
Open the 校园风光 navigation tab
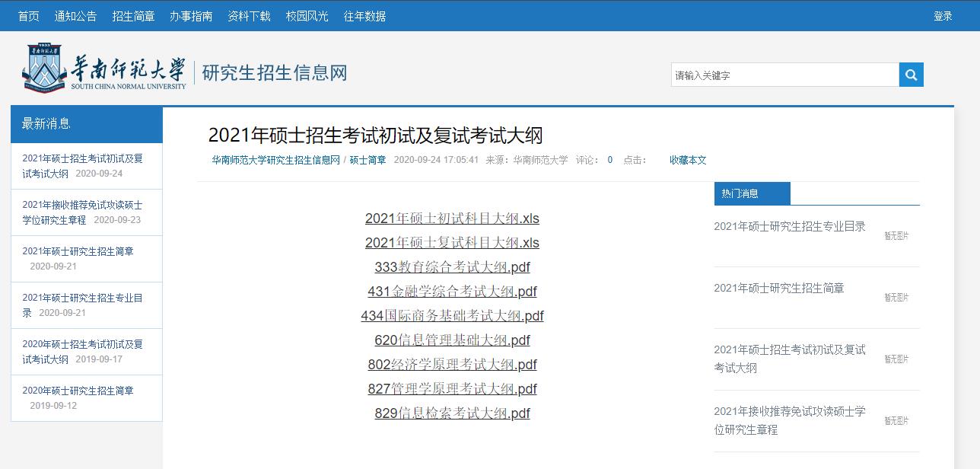coord(306,15)
